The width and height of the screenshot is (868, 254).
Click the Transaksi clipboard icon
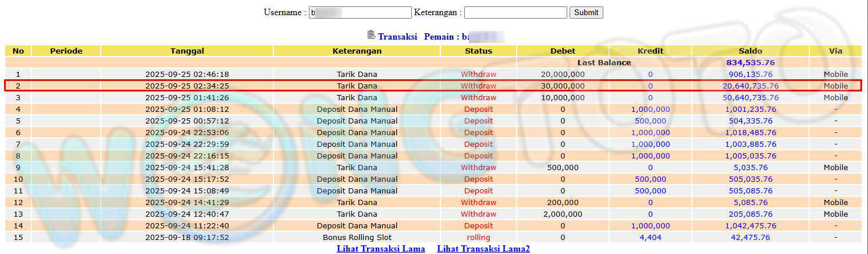(371, 36)
